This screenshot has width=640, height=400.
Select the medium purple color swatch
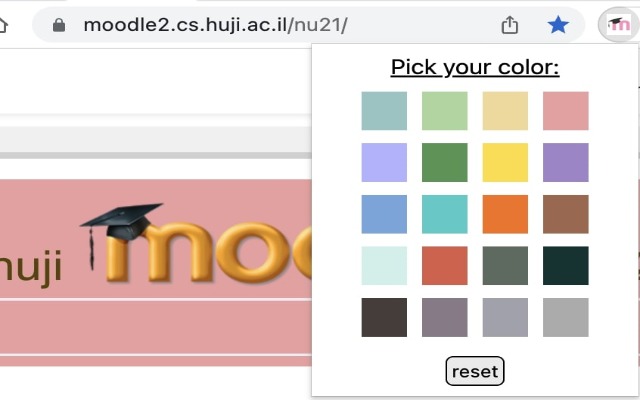566,162
